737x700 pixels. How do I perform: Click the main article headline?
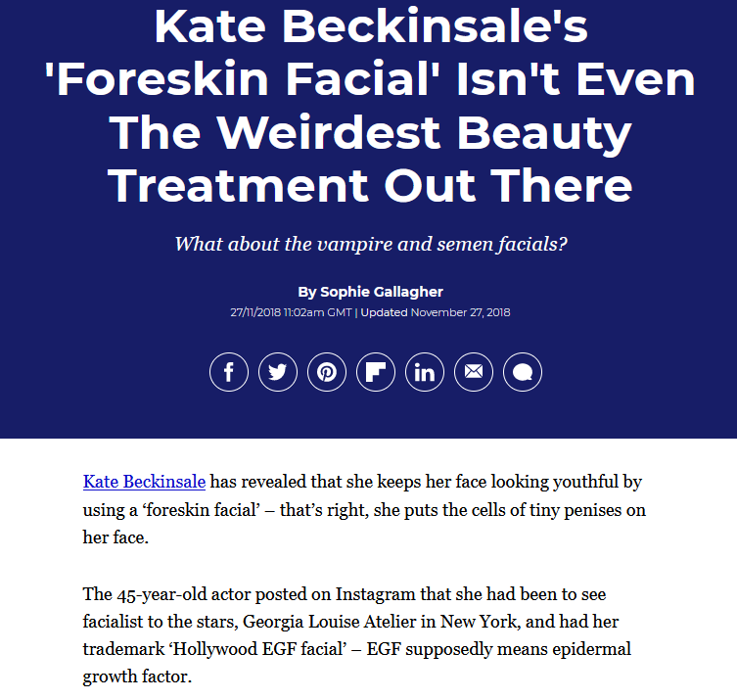point(370,106)
